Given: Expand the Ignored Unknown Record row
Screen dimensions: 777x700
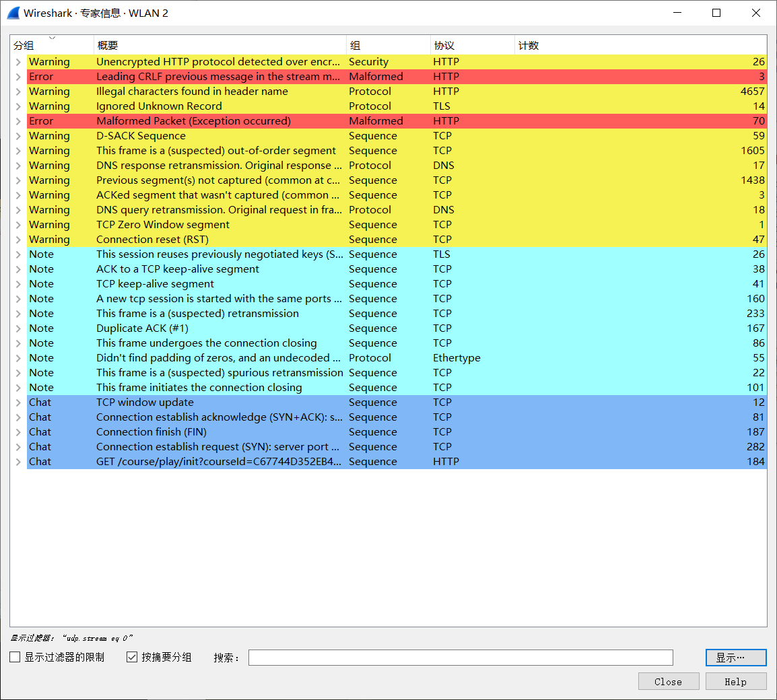Looking at the screenshot, I should pos(18,106).
